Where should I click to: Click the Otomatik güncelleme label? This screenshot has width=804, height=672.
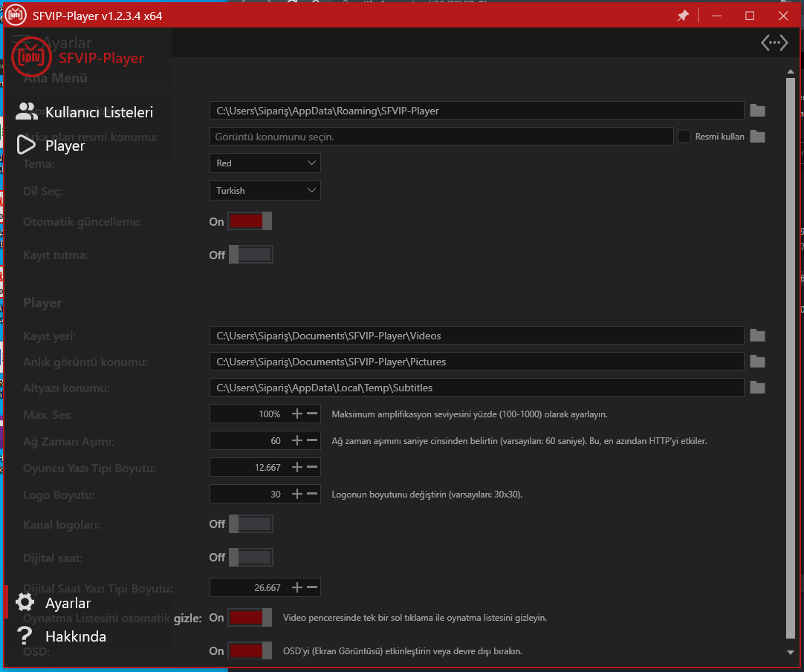coord(82,222)
